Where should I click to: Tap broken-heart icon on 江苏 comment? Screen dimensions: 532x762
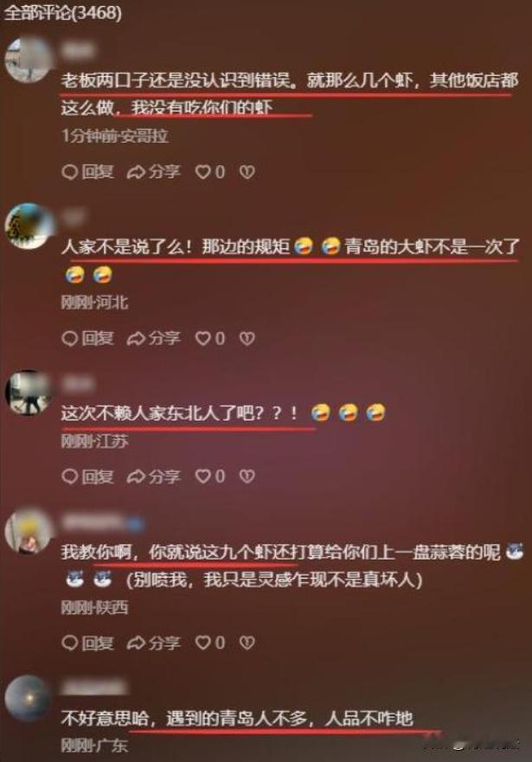pyautogui.click(x=247, y=477)
